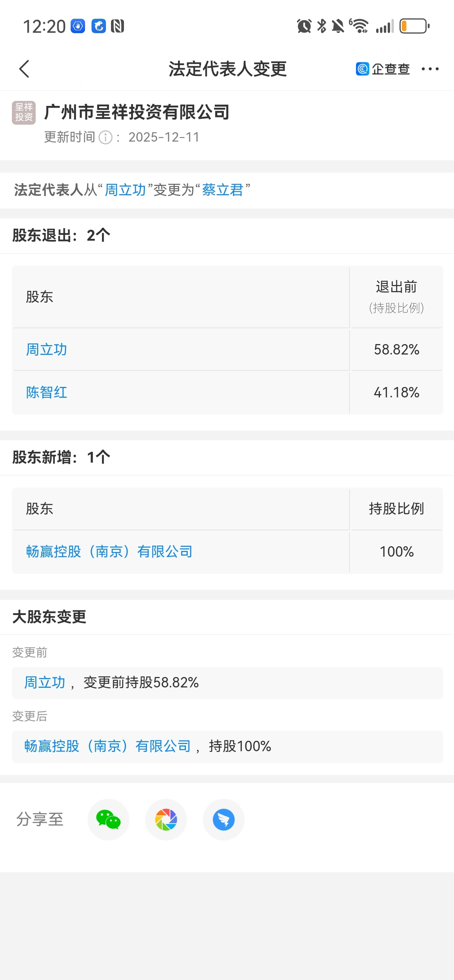
Task: Tap the 呈祥投资 company logo thumbnail
Action: [x=23, y=113]
